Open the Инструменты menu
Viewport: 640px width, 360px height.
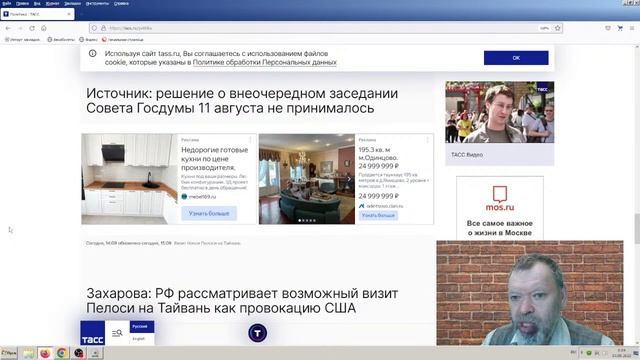tap(97, 3)
